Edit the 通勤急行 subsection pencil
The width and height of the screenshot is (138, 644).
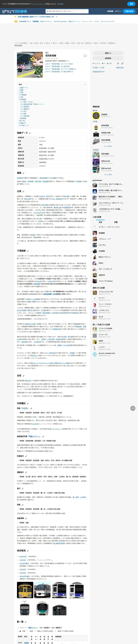[x=26, y=472]
